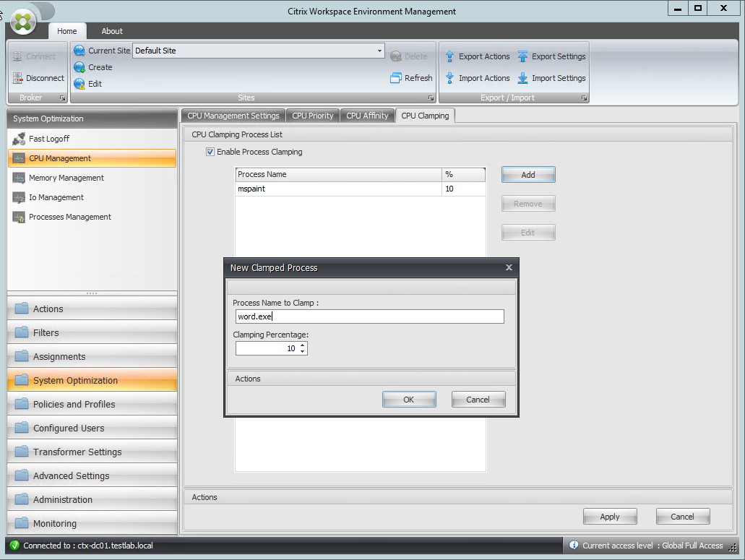Click the Process Name column header
Viewport: 745px width, 560px height.
tap(338, 174)
